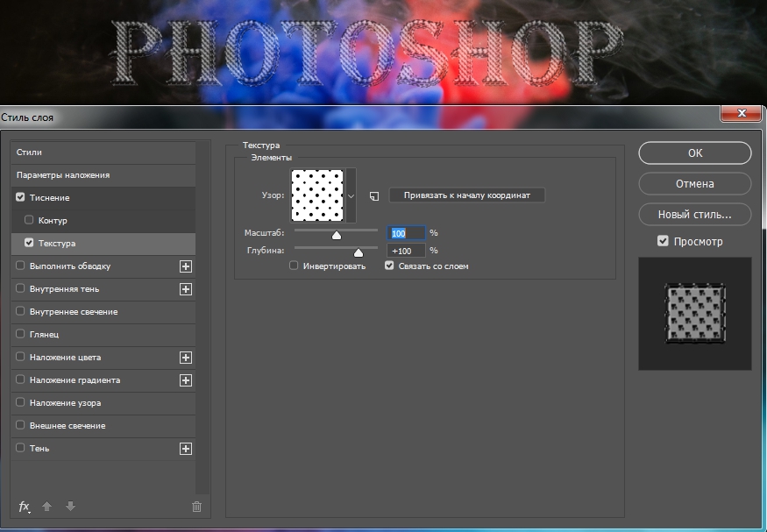Click the dotted pattern thumbnail
Screen dimensions: 767x532
pos(317,195)
